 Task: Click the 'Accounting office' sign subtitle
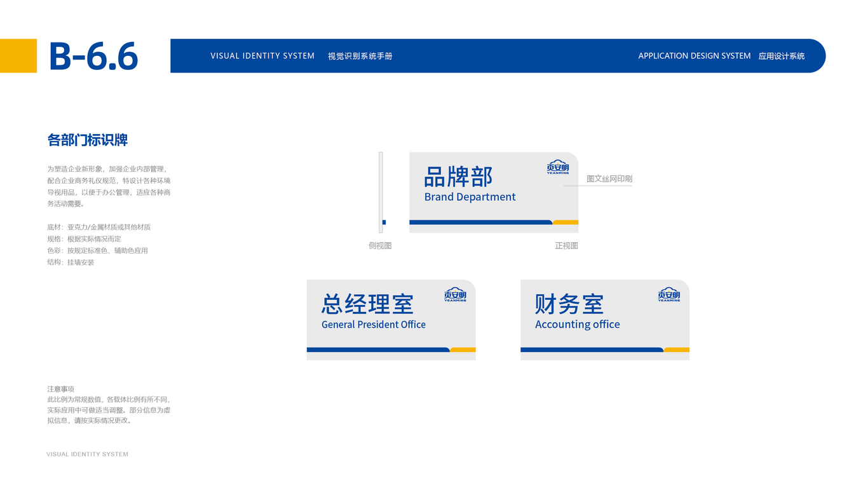tap(577, 325)
